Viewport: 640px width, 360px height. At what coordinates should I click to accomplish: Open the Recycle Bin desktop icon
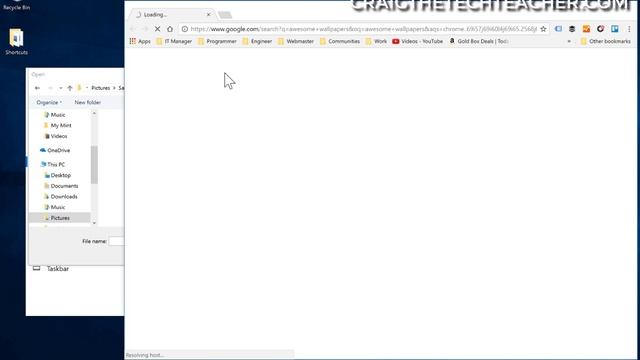[16, 5]
